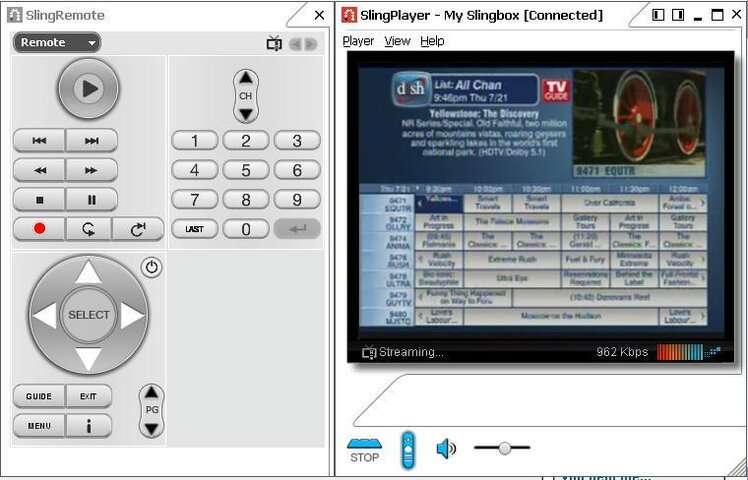Stop playback with the square remote button
The image size is (748, 480).
(x=39, y=200)
